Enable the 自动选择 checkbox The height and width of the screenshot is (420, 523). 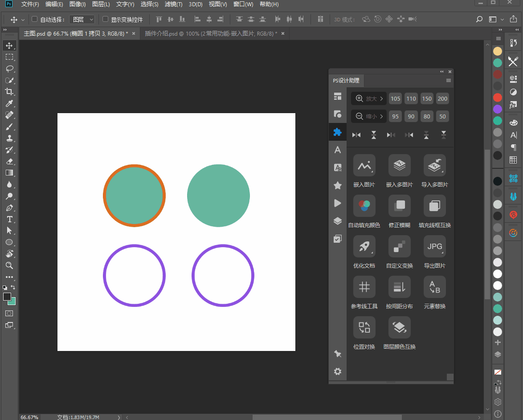click(x=34, y=19)
